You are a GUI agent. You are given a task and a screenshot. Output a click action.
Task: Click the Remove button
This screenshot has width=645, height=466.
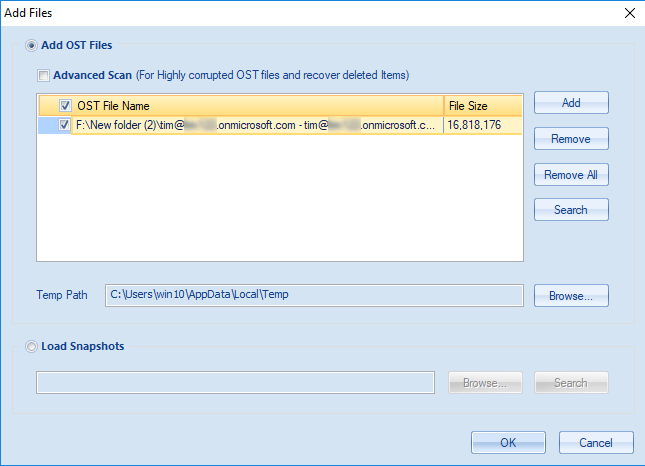(571, 139)
